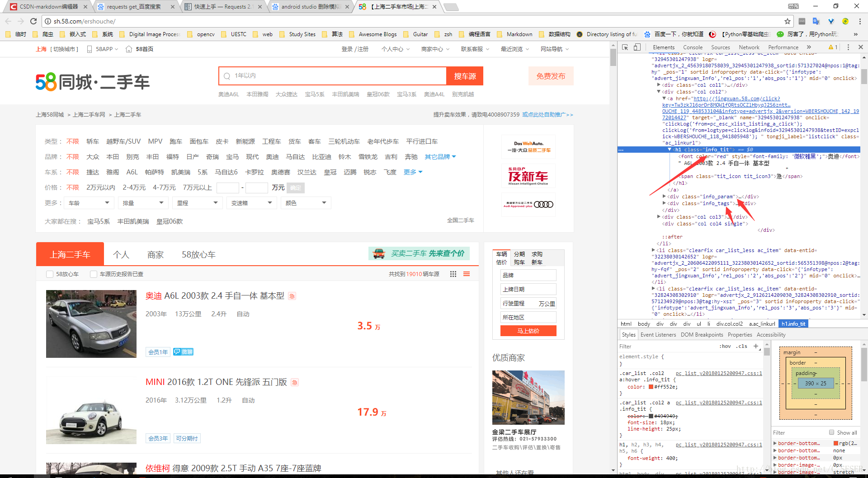Expand 更多 car series list
The width and height of the screenshot is (868, 478).
(413, 172)
